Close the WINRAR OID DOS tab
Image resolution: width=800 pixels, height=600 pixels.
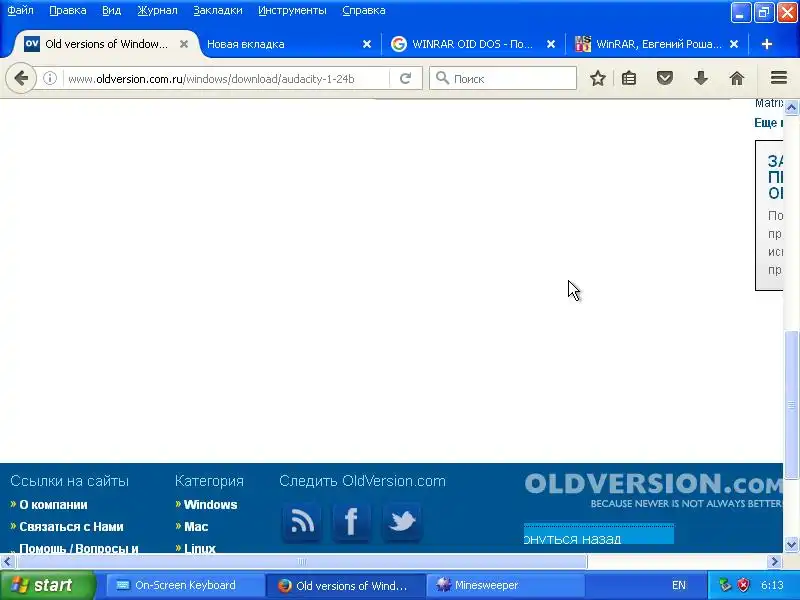pos(551,44)
